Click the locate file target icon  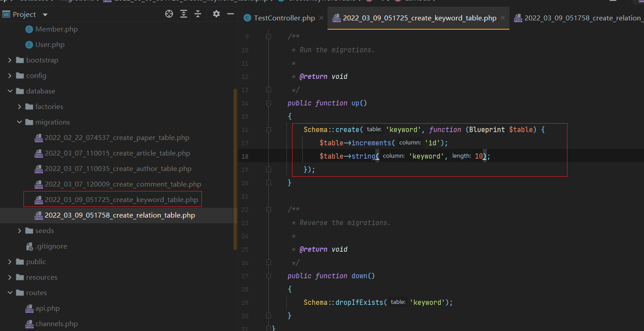[x=169, y=14]
